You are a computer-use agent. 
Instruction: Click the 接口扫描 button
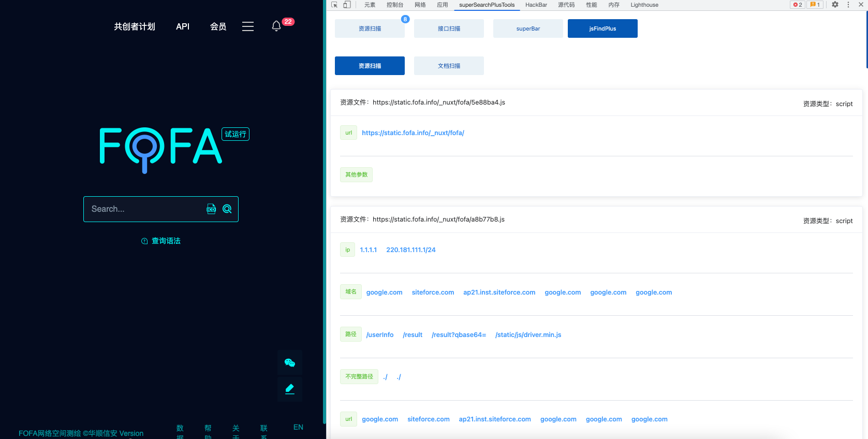point(449,28)
